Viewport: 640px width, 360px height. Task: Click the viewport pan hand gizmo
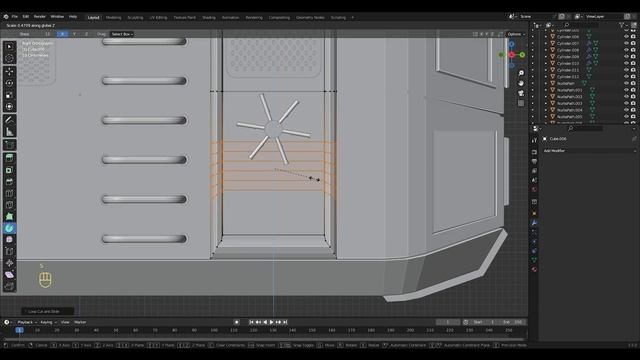coord(521,83)
